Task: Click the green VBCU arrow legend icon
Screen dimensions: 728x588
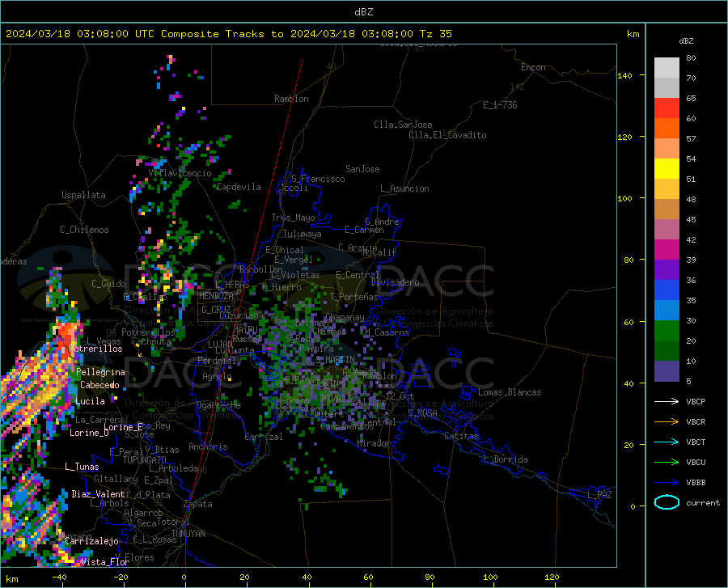Action: 667,463
